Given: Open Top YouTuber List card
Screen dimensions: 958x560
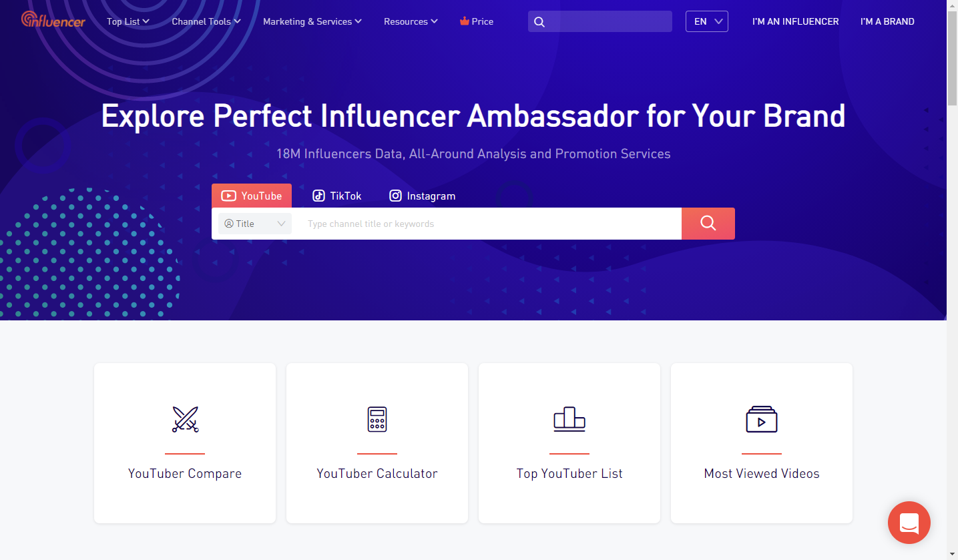Looking at the screenshot, I should pyautogui.click(x=569, y=443).
